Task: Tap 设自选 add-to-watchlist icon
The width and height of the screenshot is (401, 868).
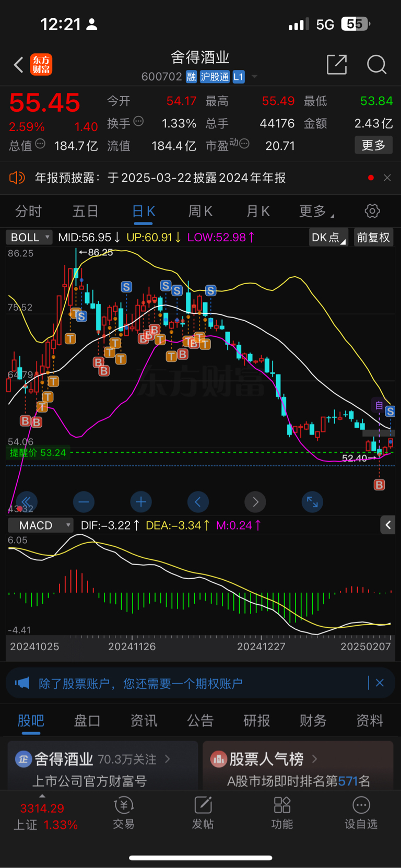Action: tap(361, 813)
